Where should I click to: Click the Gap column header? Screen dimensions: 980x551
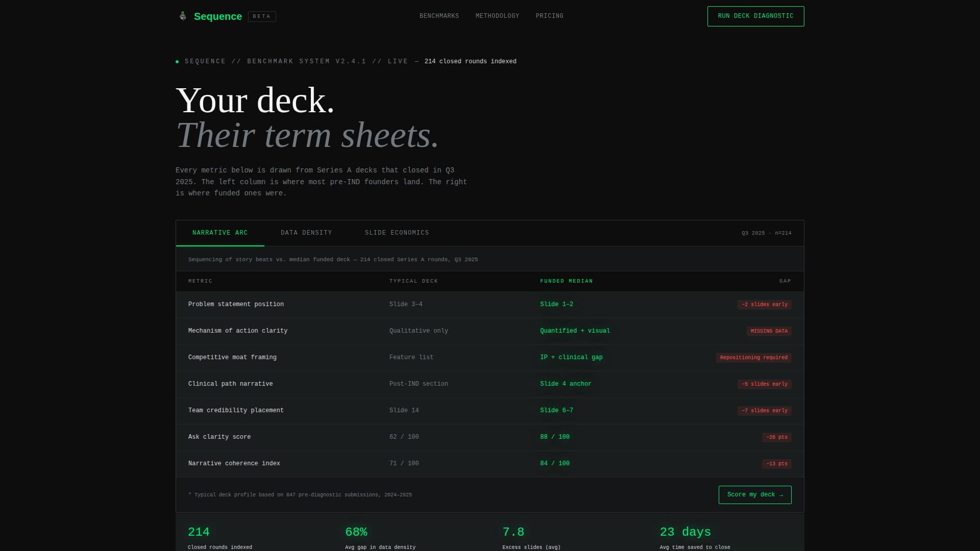point(785,282)
